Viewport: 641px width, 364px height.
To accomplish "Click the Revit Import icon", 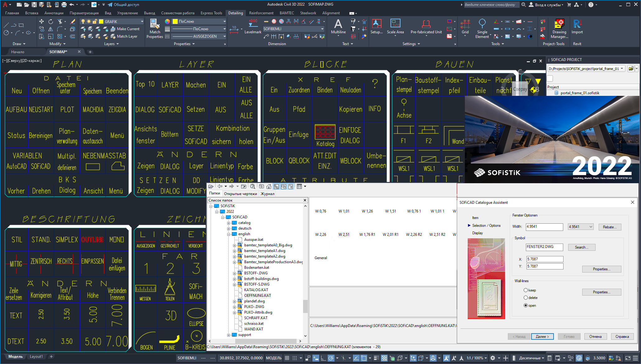I will [x=577, y=24].
